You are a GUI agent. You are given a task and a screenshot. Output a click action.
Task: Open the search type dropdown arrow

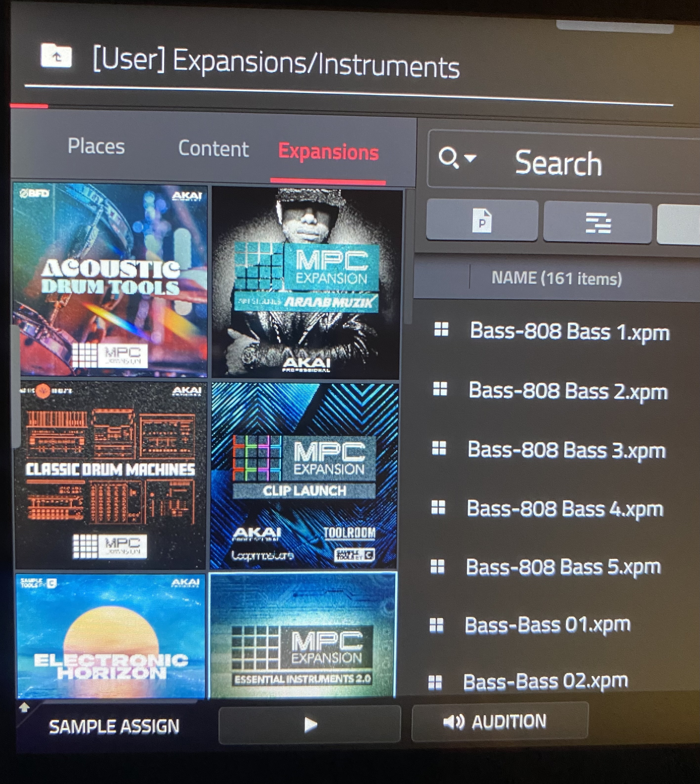470,158
